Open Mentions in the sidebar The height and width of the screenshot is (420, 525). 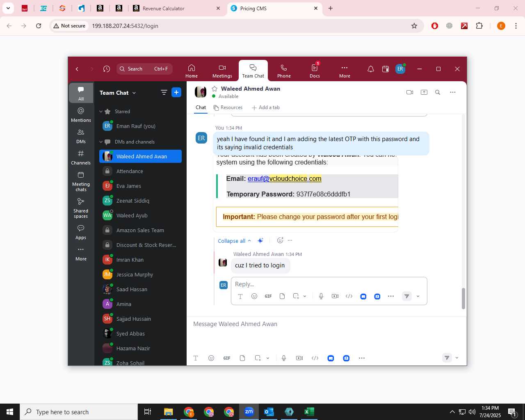pos(81,115)
